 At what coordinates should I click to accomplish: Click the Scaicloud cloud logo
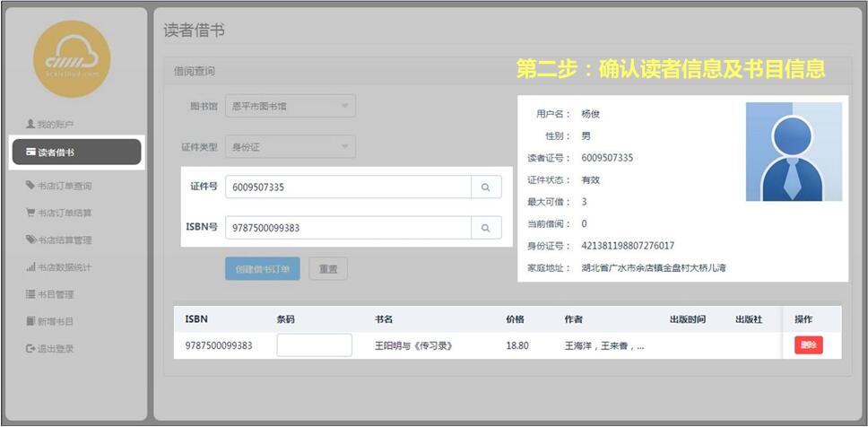(x=72, y=59)
